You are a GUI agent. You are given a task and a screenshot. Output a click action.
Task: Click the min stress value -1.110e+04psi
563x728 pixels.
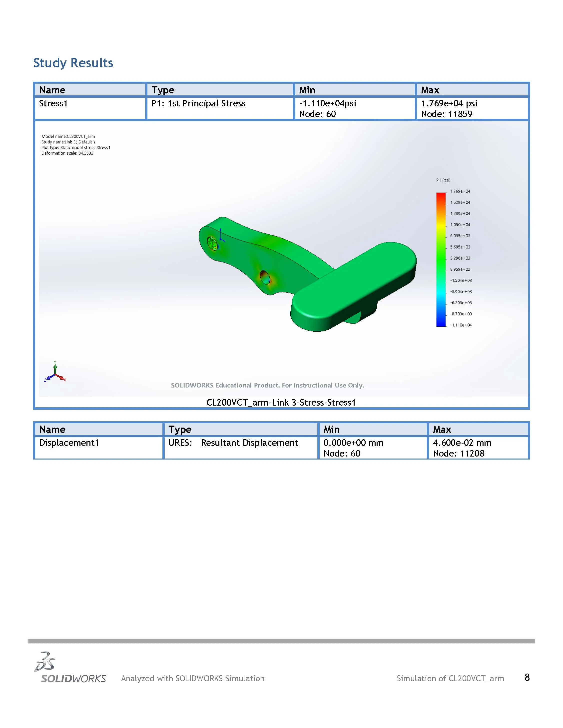(328, 104)
